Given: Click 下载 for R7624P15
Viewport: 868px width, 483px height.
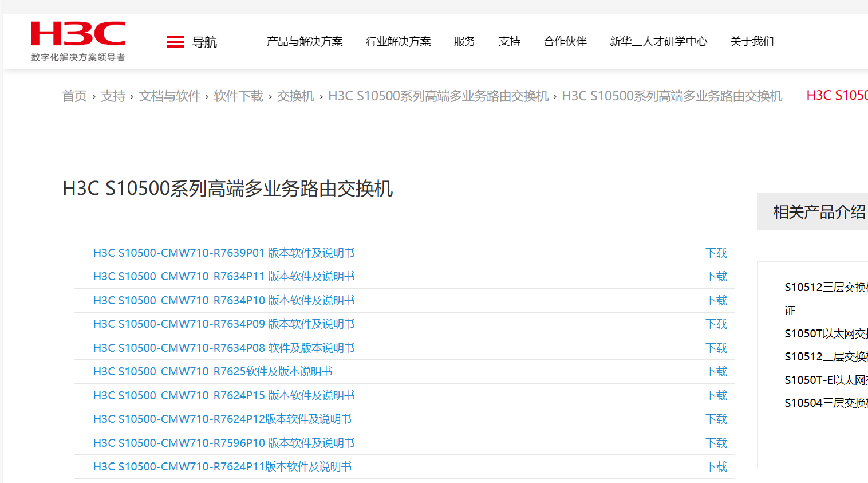Looking at the screenshot, I should [716, 396].
